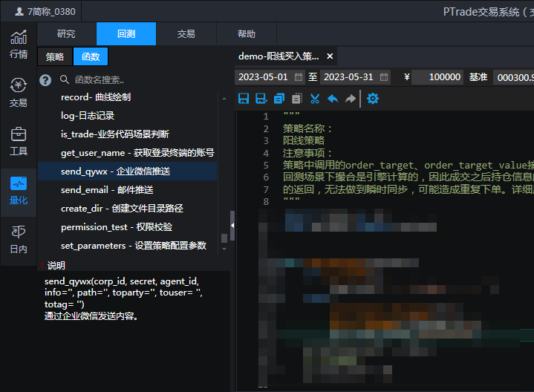
Task: Open editor settings gear icon
Action: coord(373,98)
